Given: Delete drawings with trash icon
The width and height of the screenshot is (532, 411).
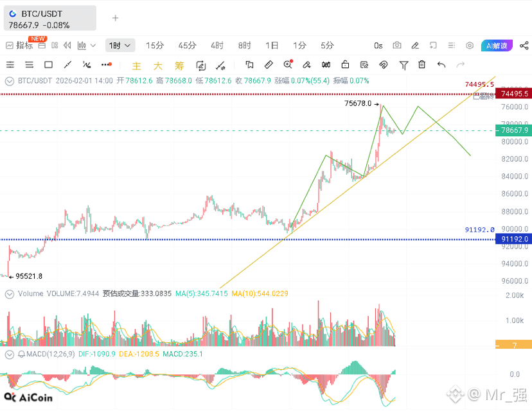Looking at the screenshot, I should pos(421,64).
